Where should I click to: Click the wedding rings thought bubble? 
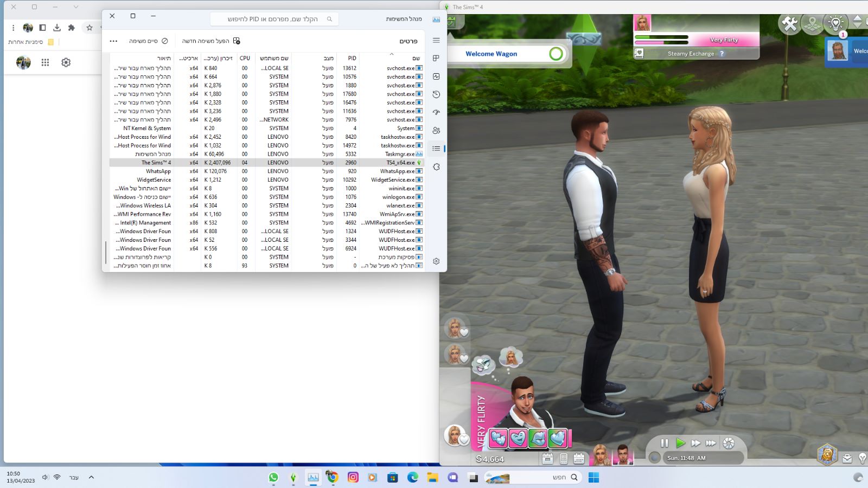coord(482,365)
